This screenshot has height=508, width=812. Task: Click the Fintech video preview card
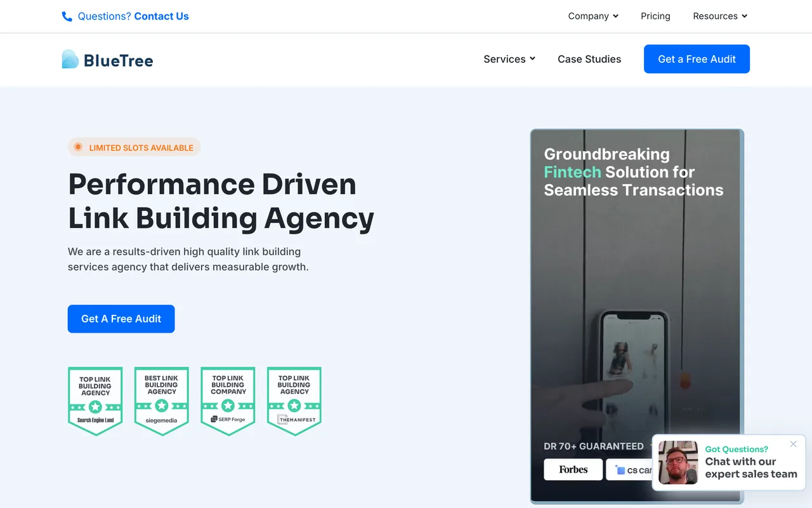[x=636, y=316]
